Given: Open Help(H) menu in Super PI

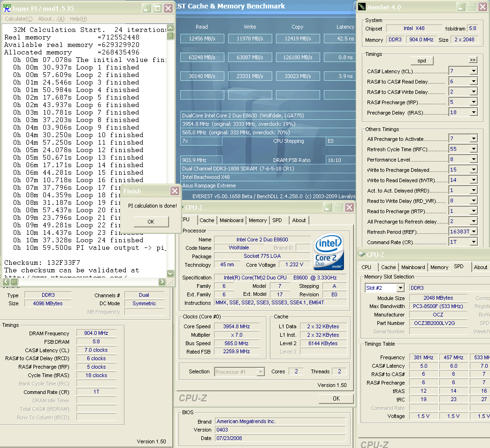Looking at the screenshot, I should [78, 19].
